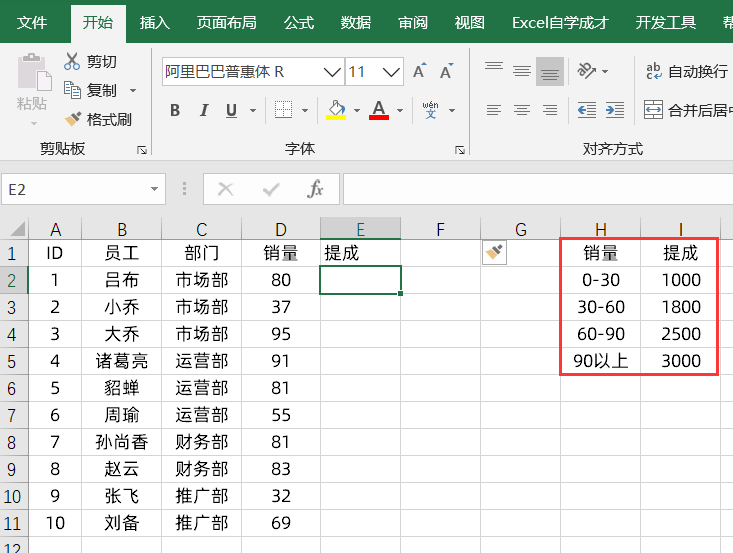Click the Name Box showing E2
Viewport: 733px width, 553px height.
click(x=75, y=189)
